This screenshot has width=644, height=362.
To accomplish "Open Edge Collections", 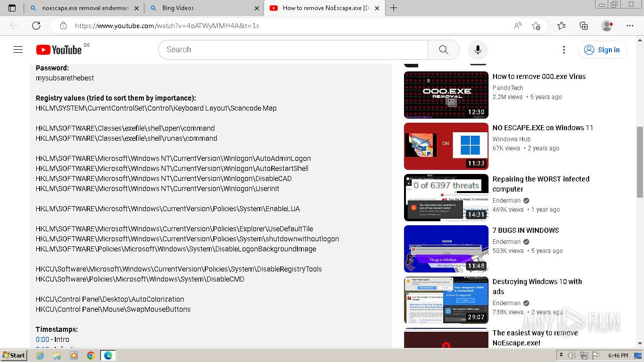I will pos(584,25).
